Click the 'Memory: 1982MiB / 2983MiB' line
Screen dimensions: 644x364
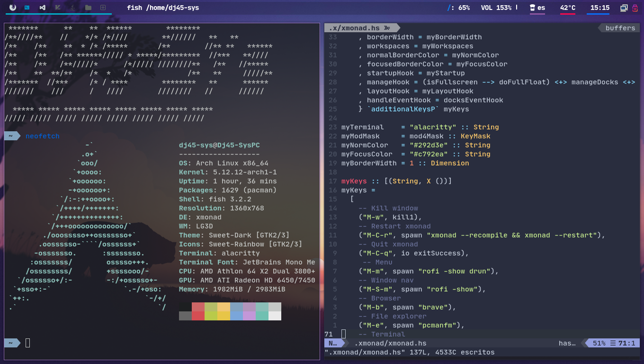(x=232, y=289)
